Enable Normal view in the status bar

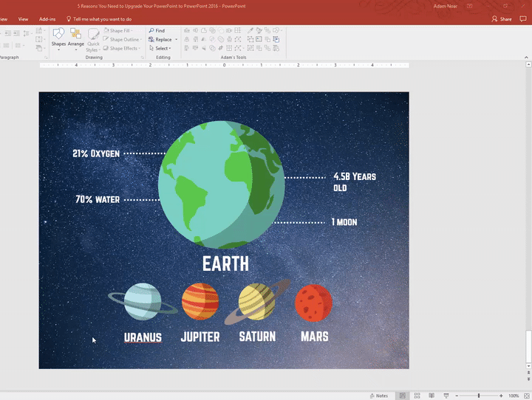coord(403,396)
